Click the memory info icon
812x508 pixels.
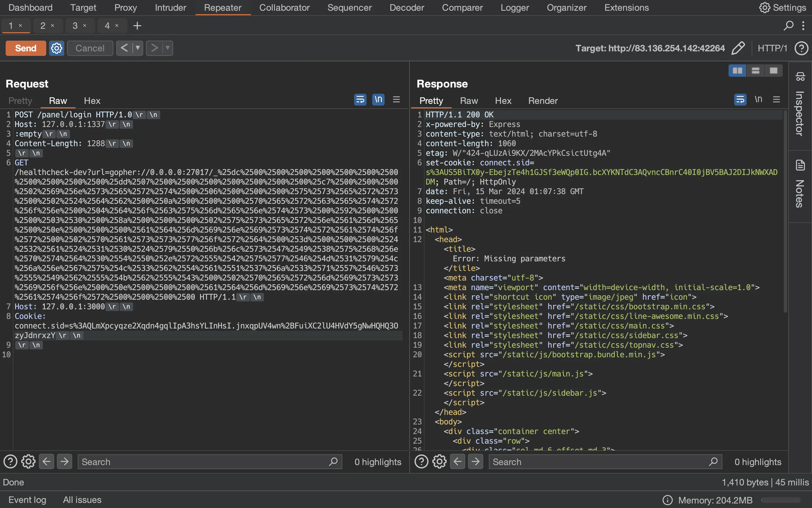[x=668, y=500]
